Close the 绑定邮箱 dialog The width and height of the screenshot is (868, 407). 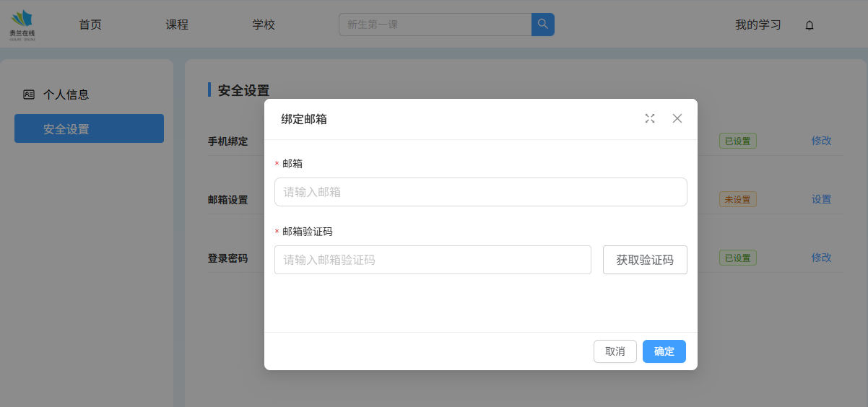(677, 119)
